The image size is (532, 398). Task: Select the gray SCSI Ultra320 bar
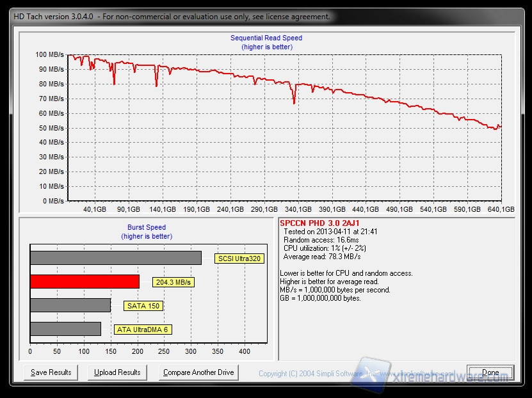point(115,258)
